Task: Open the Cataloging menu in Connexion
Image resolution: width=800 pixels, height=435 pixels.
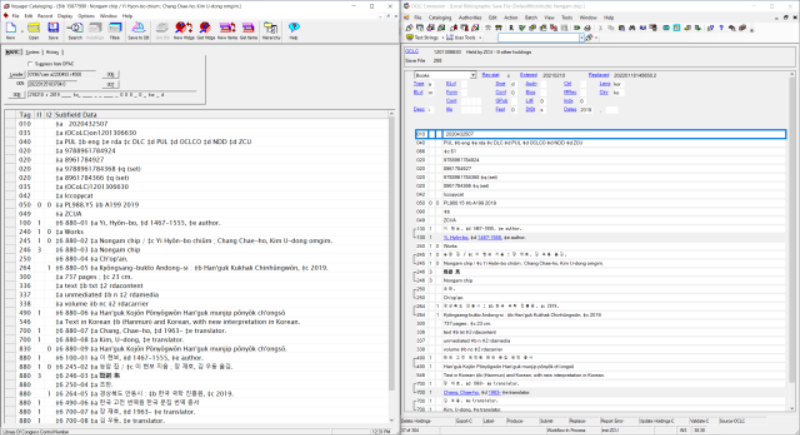Action: (x=440, y=17)
